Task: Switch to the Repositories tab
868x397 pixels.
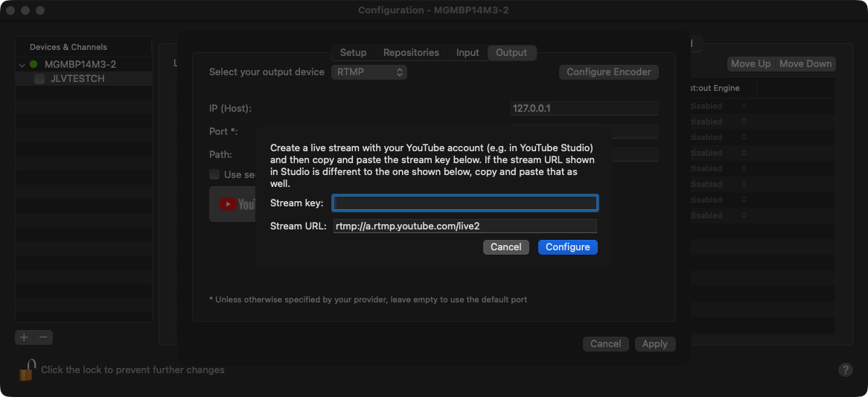Action: pyautogui.click(x=411, y=53)
